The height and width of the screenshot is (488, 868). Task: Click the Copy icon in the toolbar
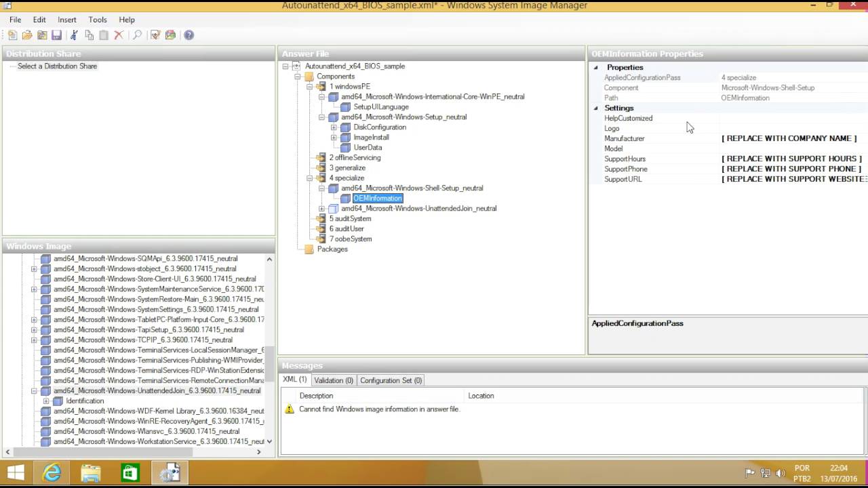point(89,35)
